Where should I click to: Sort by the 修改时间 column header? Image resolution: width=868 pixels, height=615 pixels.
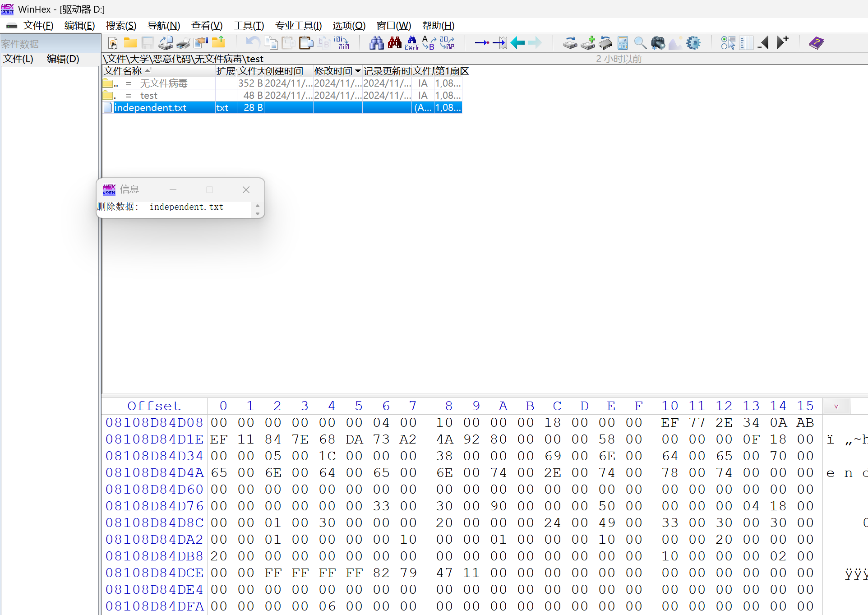pos(337,71)
